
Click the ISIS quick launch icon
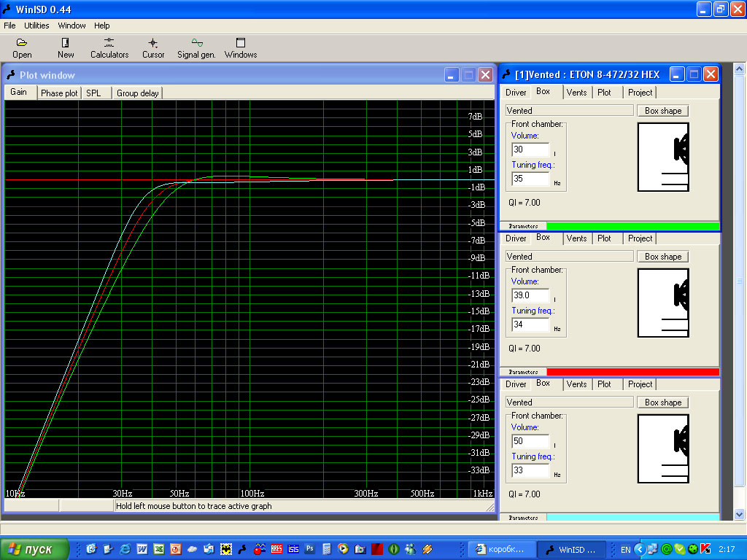coord(293,549)
